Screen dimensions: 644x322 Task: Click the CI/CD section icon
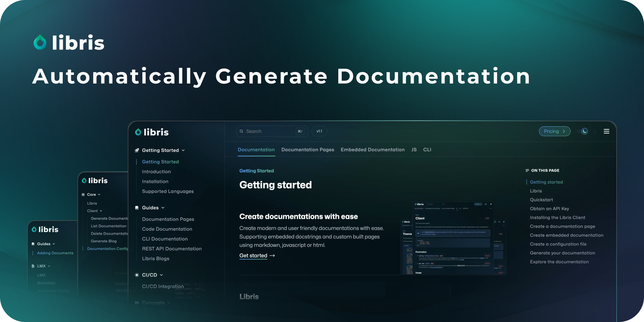(x=137, y=275)
